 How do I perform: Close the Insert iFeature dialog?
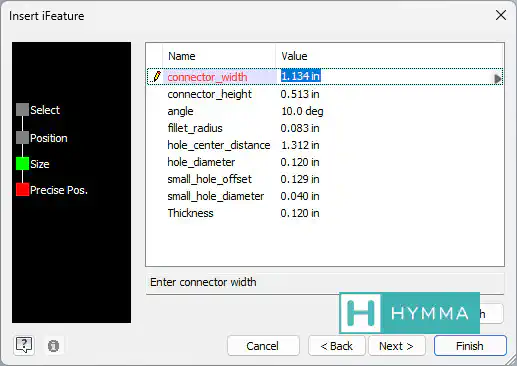[x=501, y=15]
